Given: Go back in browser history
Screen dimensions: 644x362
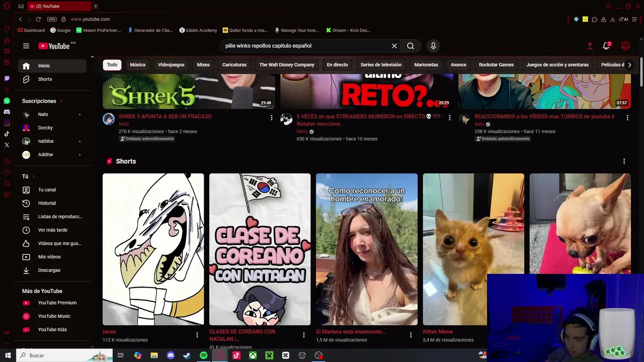Looking at the screenshot, I should click(x=20, y=19).
